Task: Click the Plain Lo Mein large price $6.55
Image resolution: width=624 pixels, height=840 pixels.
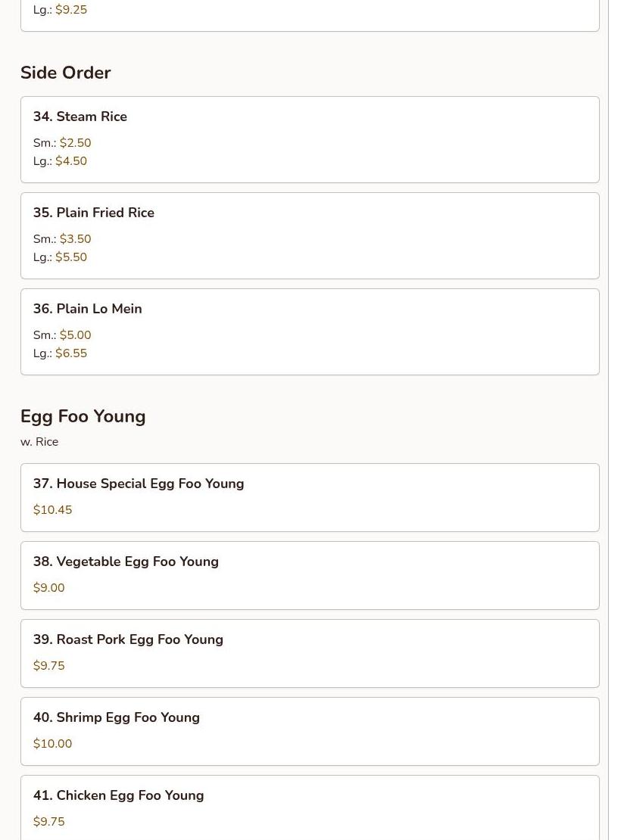Action: pyautogui.click(x=71, y=353)
